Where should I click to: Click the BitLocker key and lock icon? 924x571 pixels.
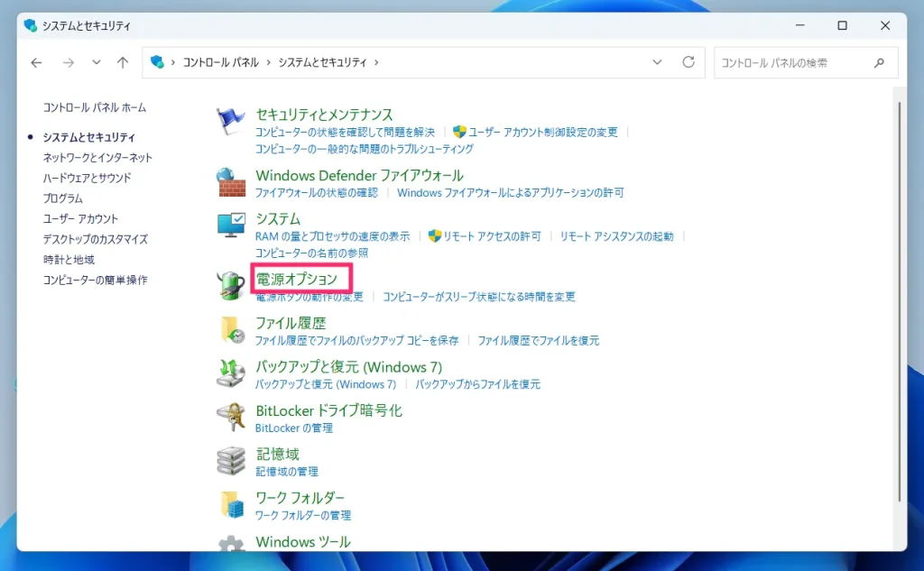(231, 418)
